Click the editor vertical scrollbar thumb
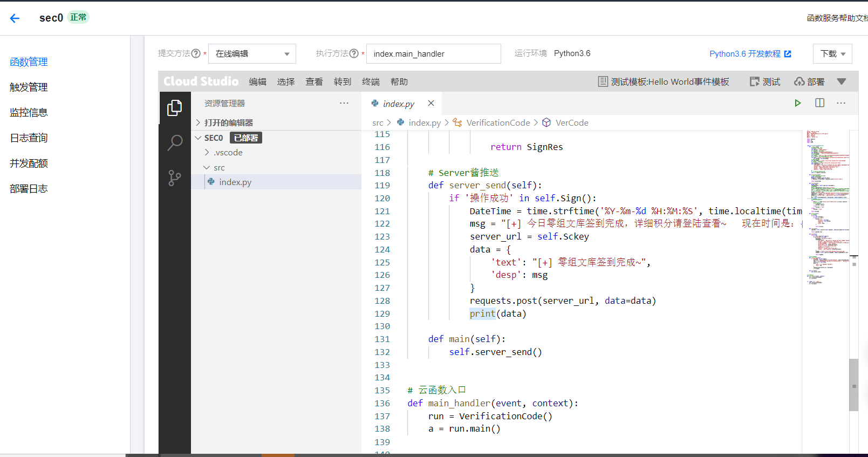 click(853, 385)
